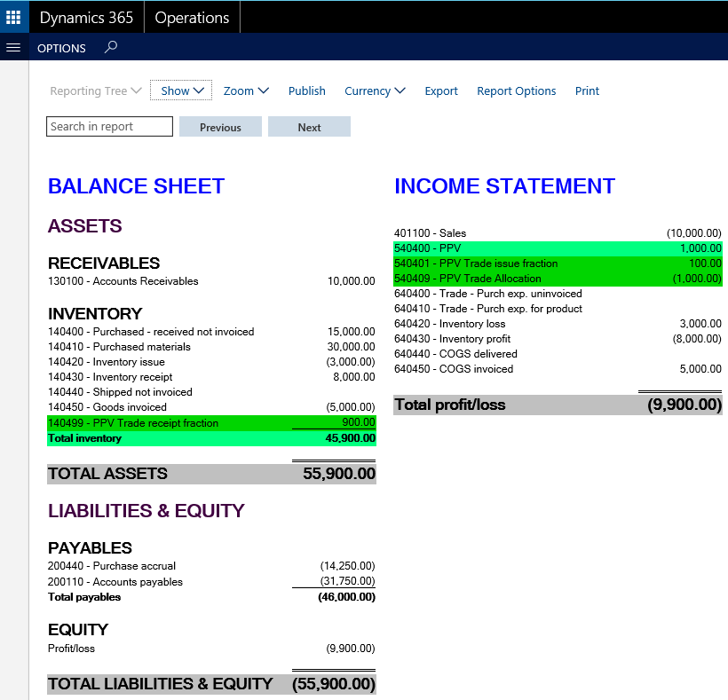The width and height of the screenshot is (728, 700).
Task: Click the magnifier search icon beside Options
Action: coord(111,48)
